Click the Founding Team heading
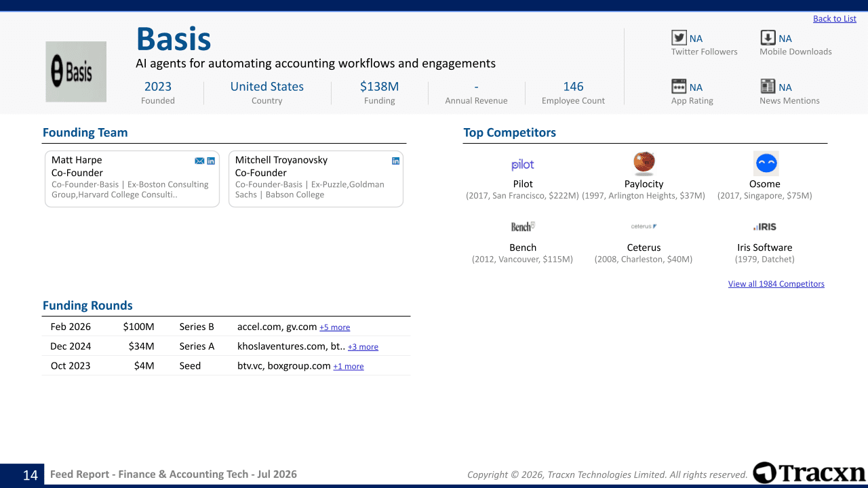This screenshot has width=868, height=488. coord(85,133)
